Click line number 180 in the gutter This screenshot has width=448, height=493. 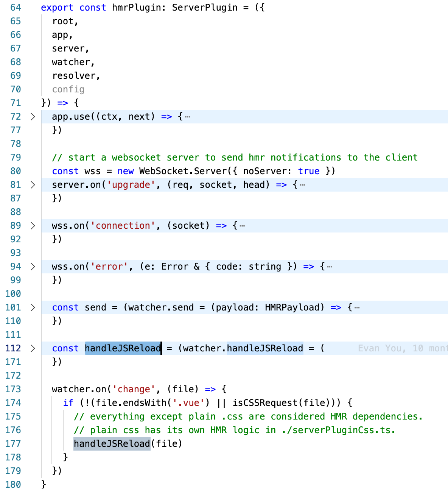pos(13,485)
